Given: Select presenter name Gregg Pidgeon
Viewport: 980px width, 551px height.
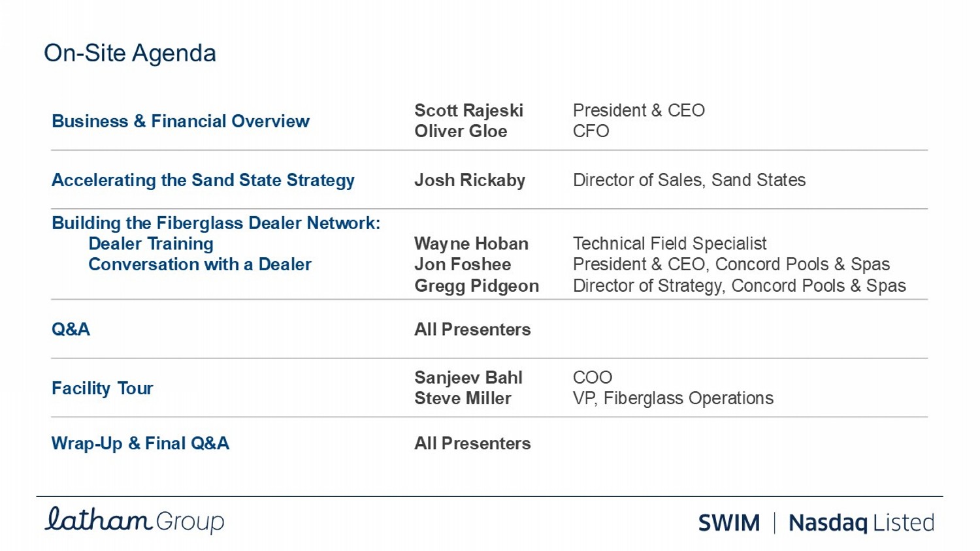Looking at the screenshot, I should pos(476,286).
